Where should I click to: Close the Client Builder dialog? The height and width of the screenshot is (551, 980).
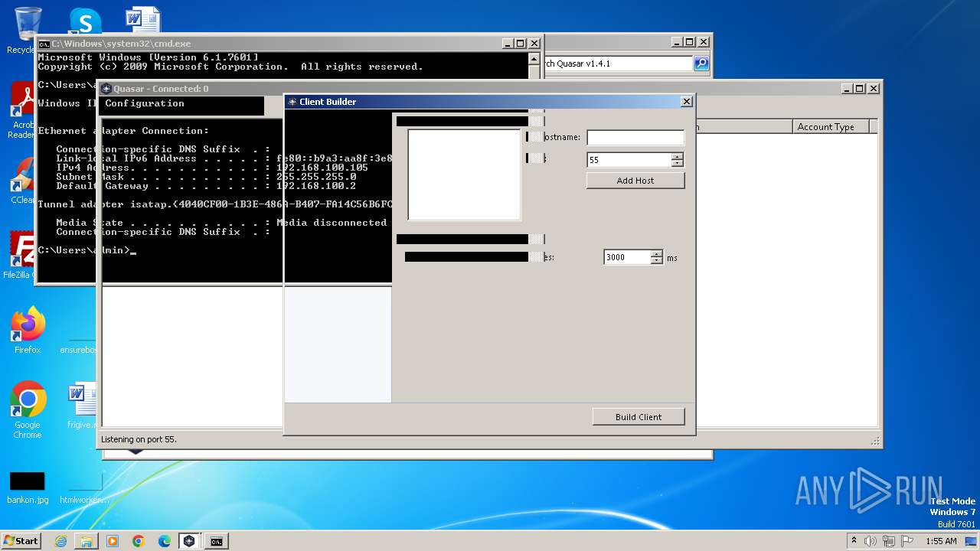(x=686, y=101)
